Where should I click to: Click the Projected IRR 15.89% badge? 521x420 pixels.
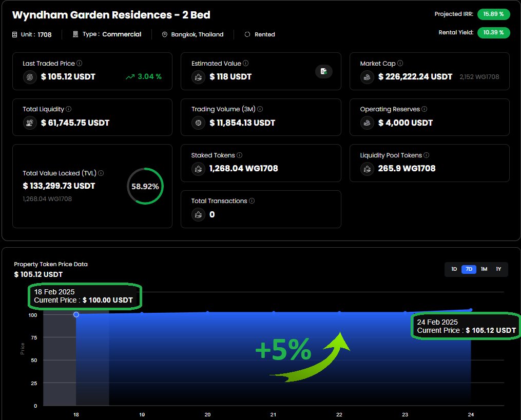(493, 14)
